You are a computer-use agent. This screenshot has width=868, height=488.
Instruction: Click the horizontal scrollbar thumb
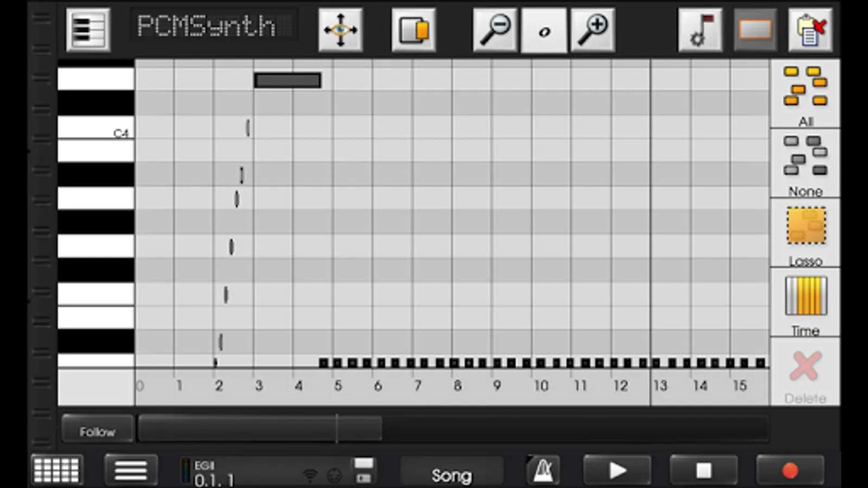(x=260, y=429)
